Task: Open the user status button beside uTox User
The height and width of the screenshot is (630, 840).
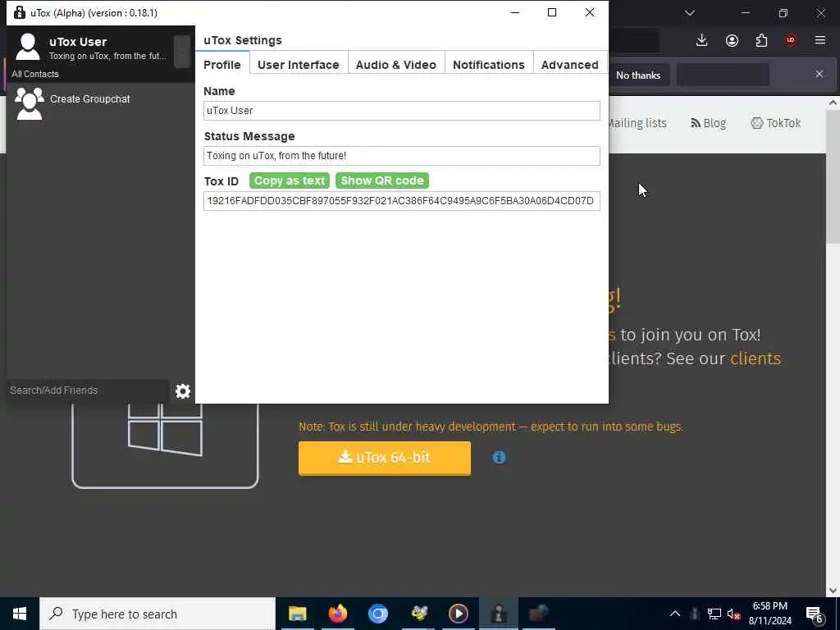Action: point(182,52)
